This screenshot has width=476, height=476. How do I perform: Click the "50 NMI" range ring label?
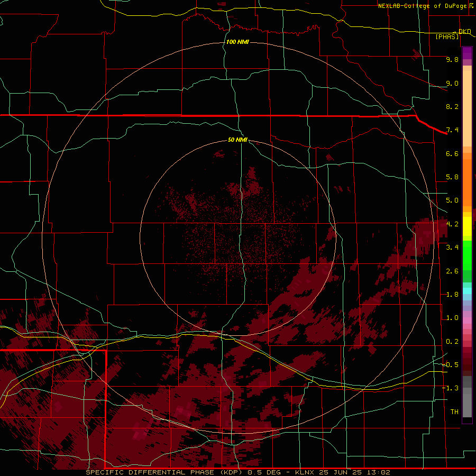(237, 140)
